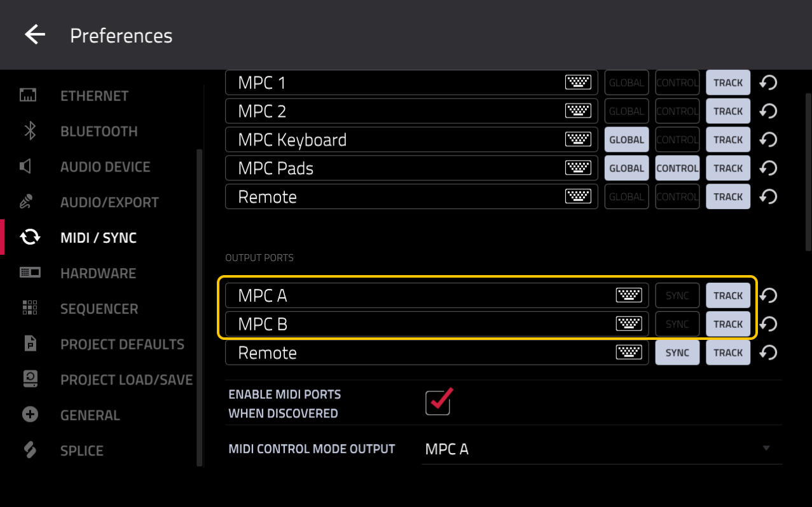Click the Audio/Export microphone icon

pyautogui.click(x=27, y=203)
